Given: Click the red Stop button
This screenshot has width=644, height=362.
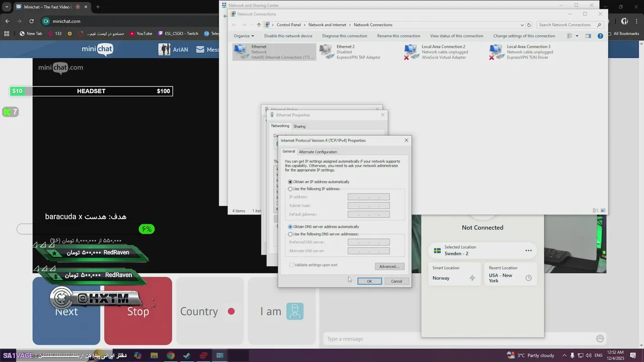Looking at the screenshot, I should tap(138, 311).
